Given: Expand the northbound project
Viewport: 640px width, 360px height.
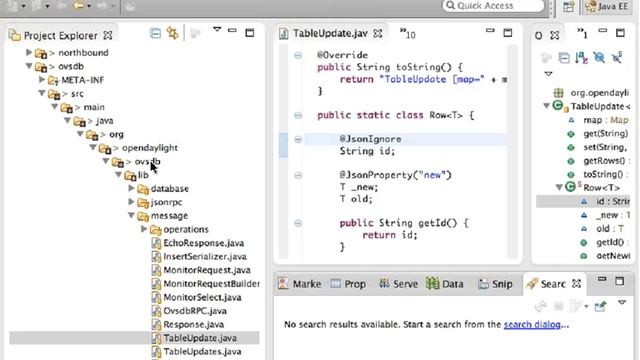Looking at the screenshot, I should point(29,52).
